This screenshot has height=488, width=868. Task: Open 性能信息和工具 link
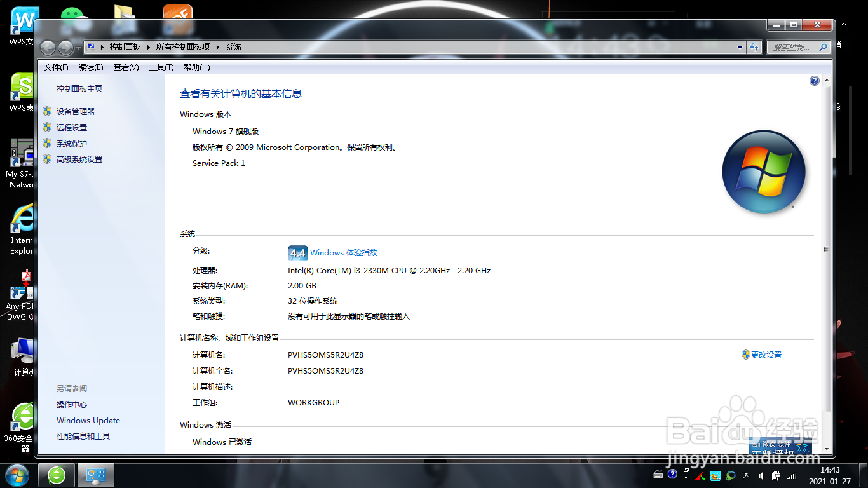pyautogui.click(x=83, y=437)
